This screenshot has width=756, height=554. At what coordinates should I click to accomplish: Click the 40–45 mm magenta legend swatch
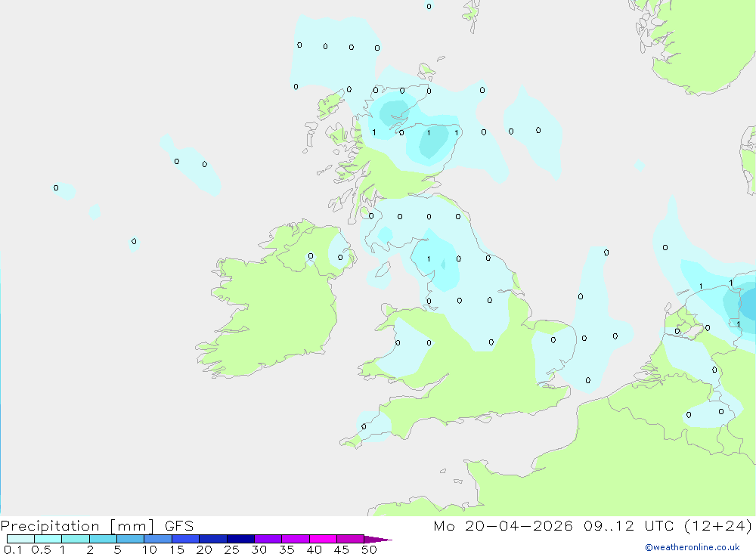(323, 539)
